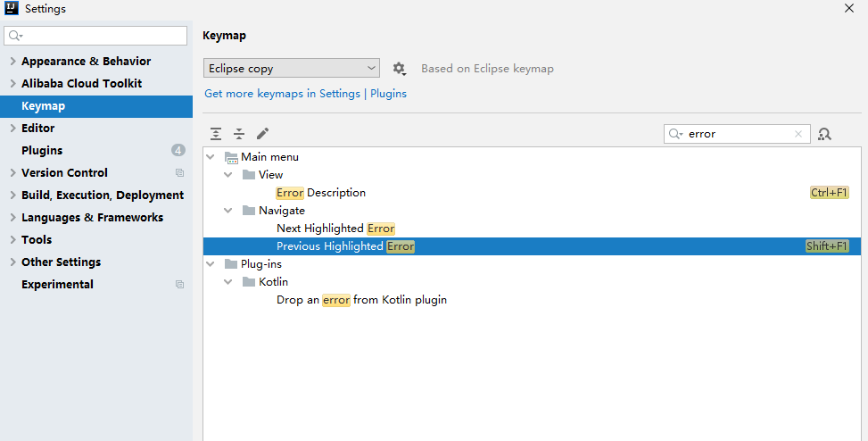The height and width of the screenshot is (441, 868).
Task: Click the Collapse All toolbar icon
Action: (x=239, y=134)
